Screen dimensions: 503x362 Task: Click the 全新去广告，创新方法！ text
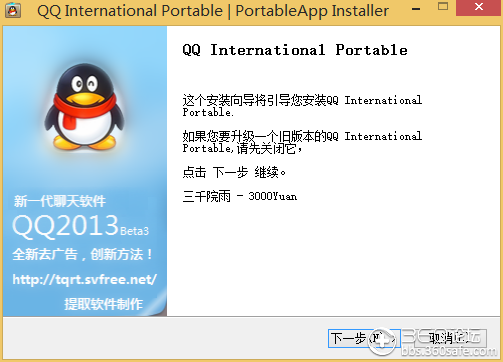pyautogui.click(x=82, y=254)
